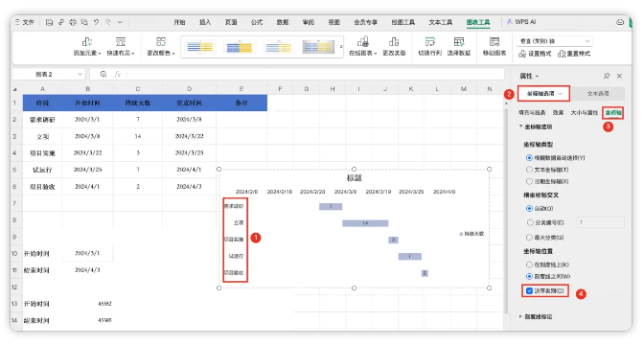644x345 pixels.
Task: Click the 重置样式 button
Action: 574,54
